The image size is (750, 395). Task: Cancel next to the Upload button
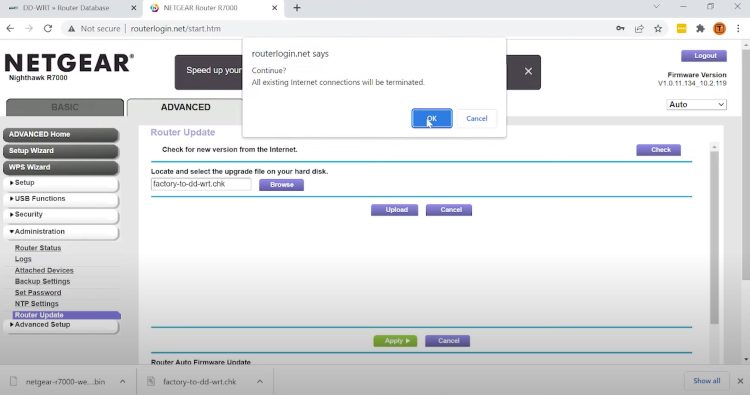coord(449,210)
